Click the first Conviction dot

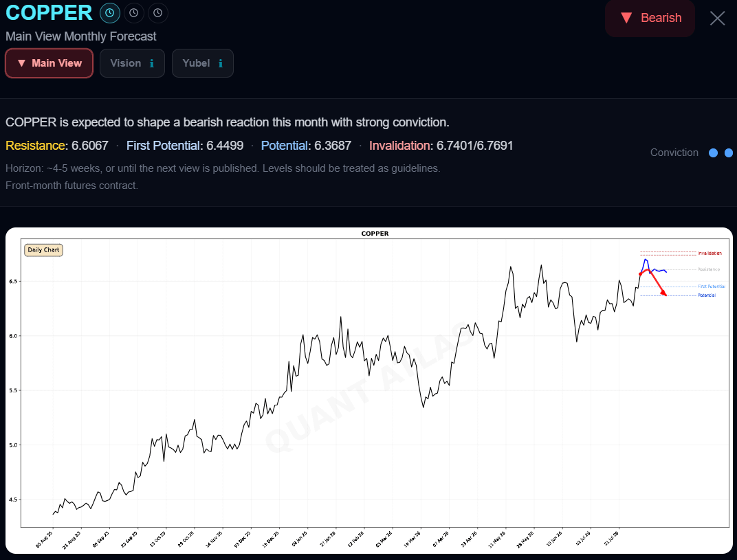(x=713, y=153)
